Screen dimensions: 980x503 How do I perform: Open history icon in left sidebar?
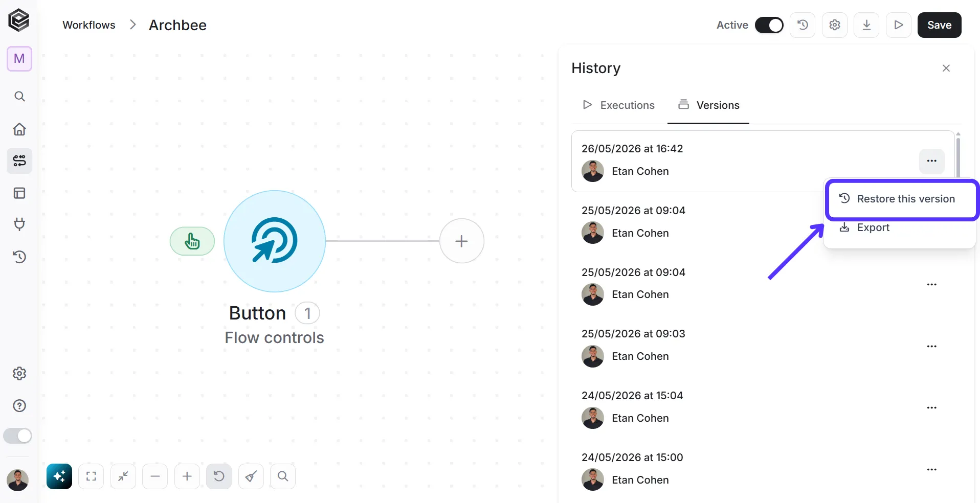click(x=19, y=257)
